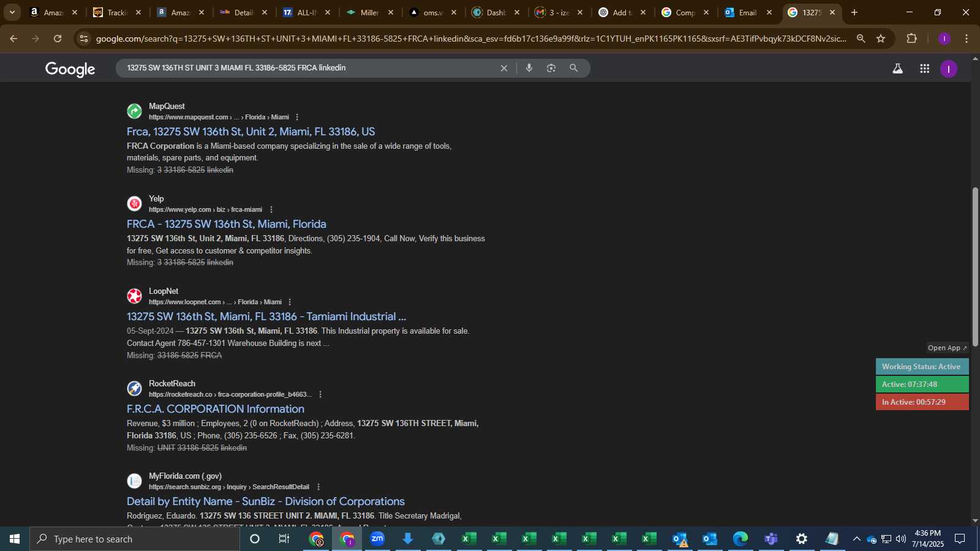Image resolution: width=980 pixels, height=551 pixels.
Task: Click the green 'Active: 07:37:48' timer
Action: pos(922,384)
